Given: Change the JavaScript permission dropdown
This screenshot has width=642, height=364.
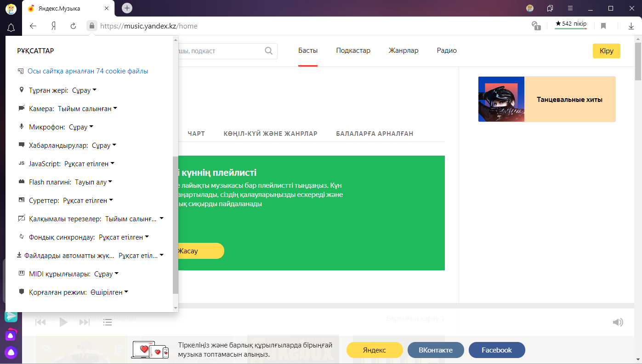Looking at the screenshot, I should pos(89,164).
